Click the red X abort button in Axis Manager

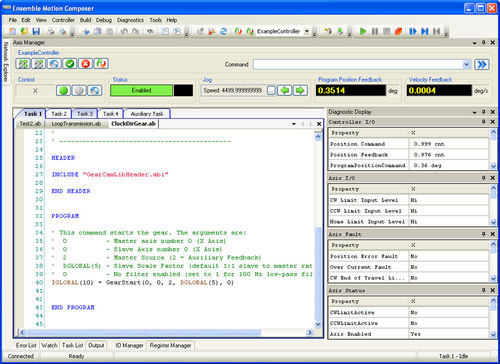tap(85, 63)
